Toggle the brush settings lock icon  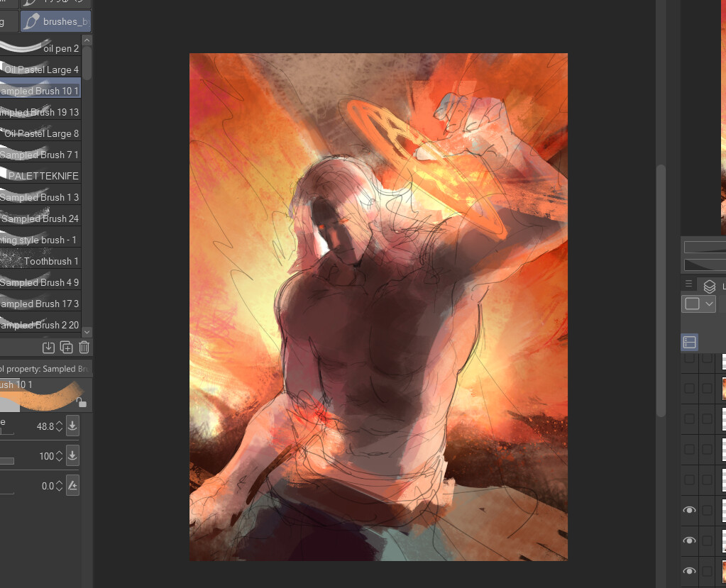[82, 403]
